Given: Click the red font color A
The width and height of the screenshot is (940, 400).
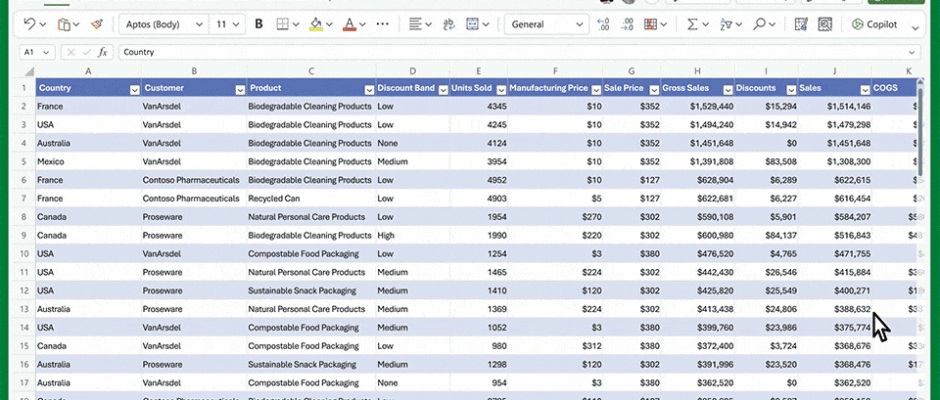Looking at the screenshot, I should (350, 24).
